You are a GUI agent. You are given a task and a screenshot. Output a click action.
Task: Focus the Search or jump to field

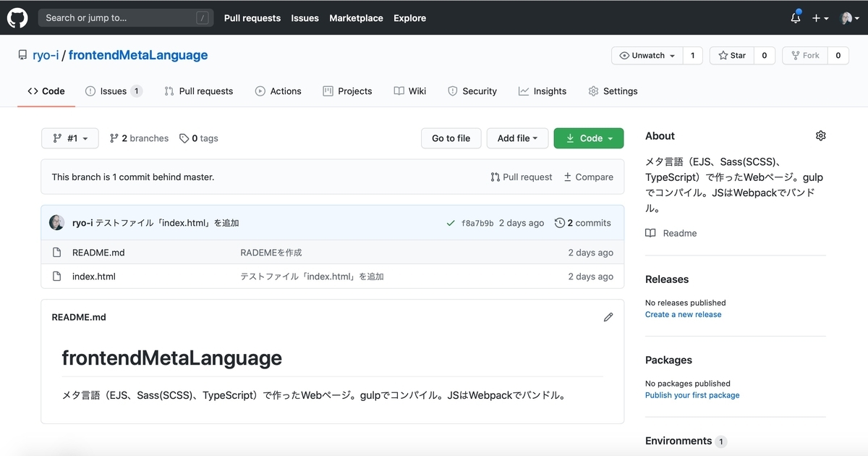coord(126,18)
